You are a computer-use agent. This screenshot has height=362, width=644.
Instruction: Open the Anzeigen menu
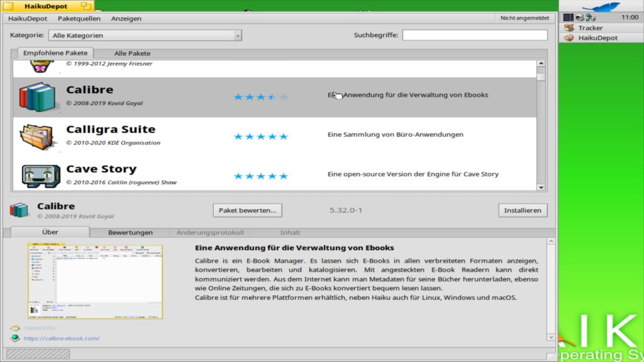126,18
